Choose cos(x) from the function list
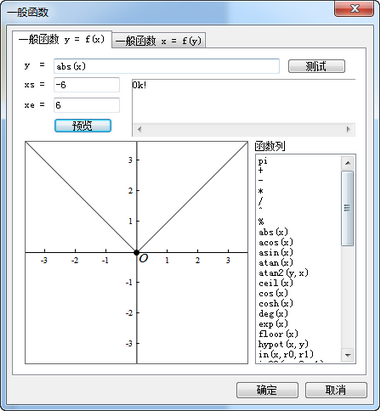Screen dimensions: 380x411 (x=273, y=293)
